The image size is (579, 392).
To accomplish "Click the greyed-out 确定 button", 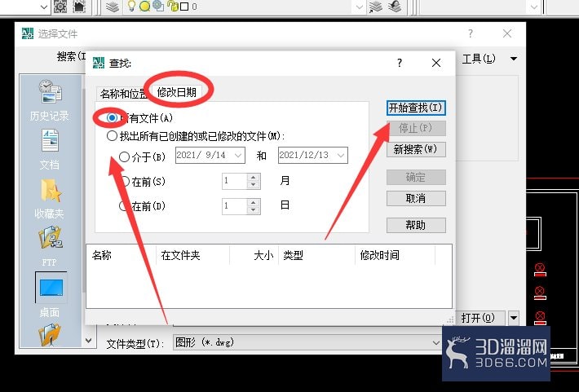I will click(416, 177).
